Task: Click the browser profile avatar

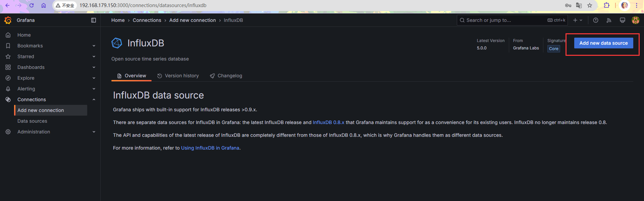Action: pyautogui.click(x=625, y=5)
